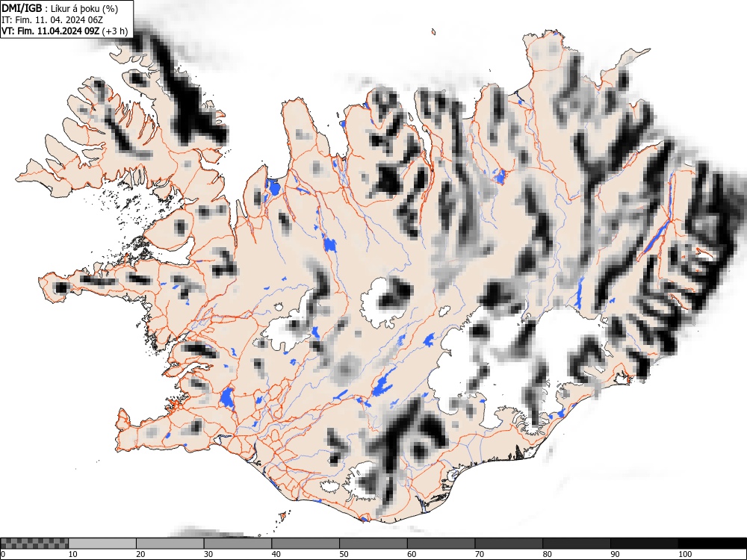747x560 pixels.
Task: Click the legend label '100'
Action: tap(684, 554)
